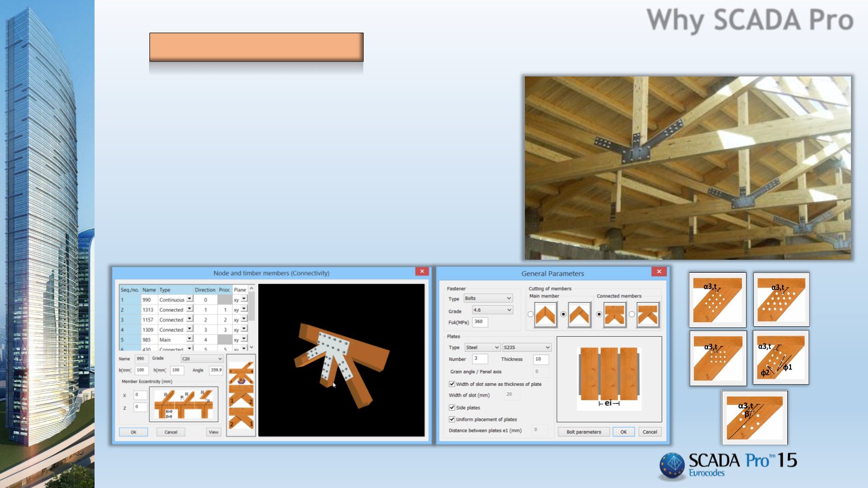Click the Bolt parameters button
The image size is (868, 488).
pyautogui.click(x=584, y=432)
